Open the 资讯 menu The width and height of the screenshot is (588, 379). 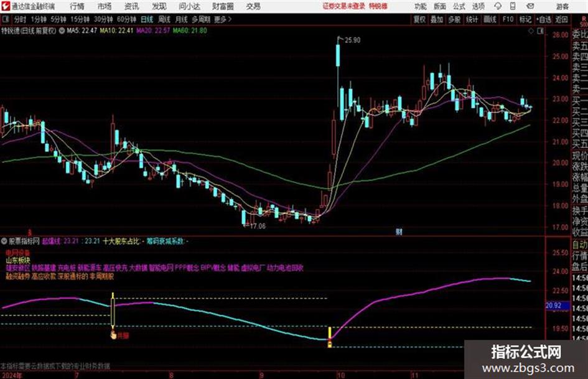(x=131, y=6)
